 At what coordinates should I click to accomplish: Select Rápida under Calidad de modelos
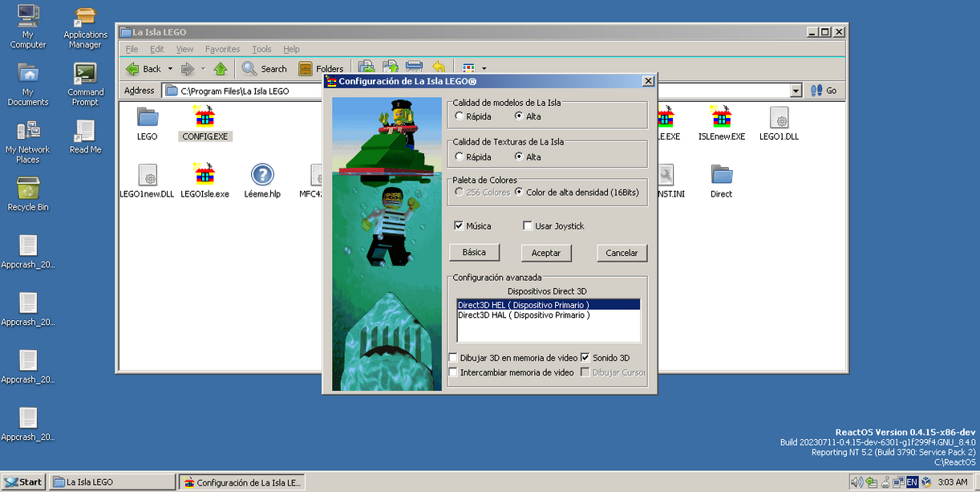click(x=459, y=116)
